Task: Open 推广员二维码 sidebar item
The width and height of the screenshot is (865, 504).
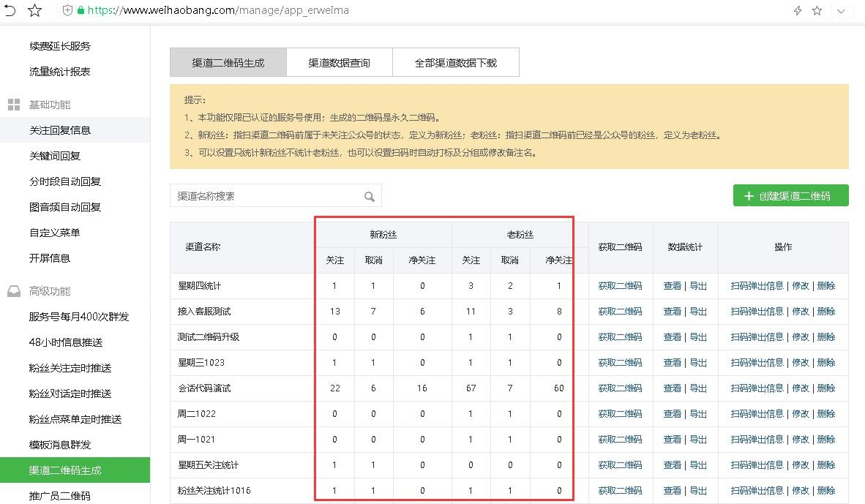Action: (59, 496)
